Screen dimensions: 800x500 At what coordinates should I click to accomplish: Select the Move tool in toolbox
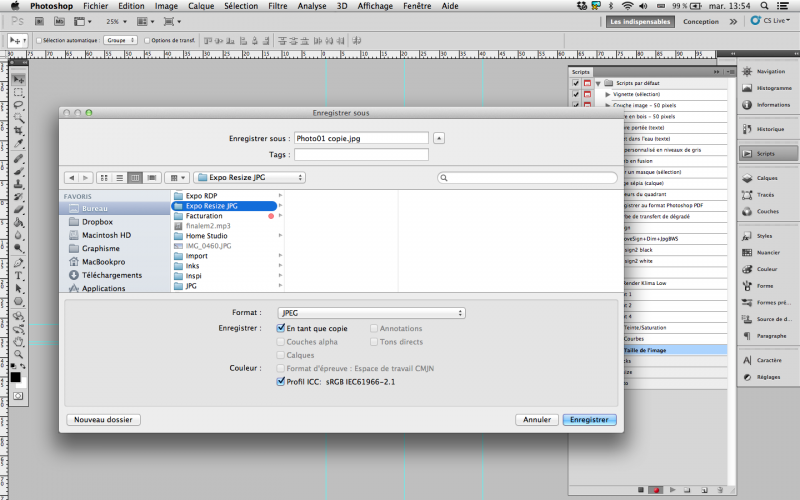pos(18,80)
